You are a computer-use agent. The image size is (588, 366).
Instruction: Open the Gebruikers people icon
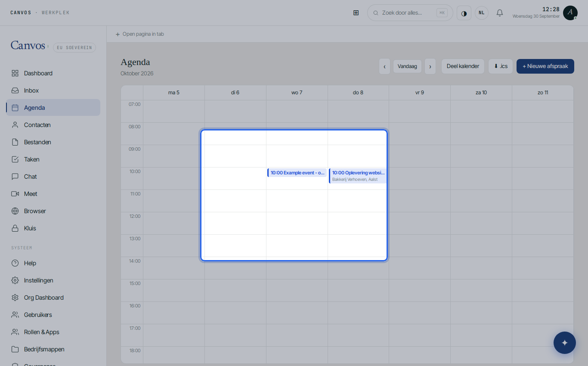pyautogui.click(x=15, y=315)
